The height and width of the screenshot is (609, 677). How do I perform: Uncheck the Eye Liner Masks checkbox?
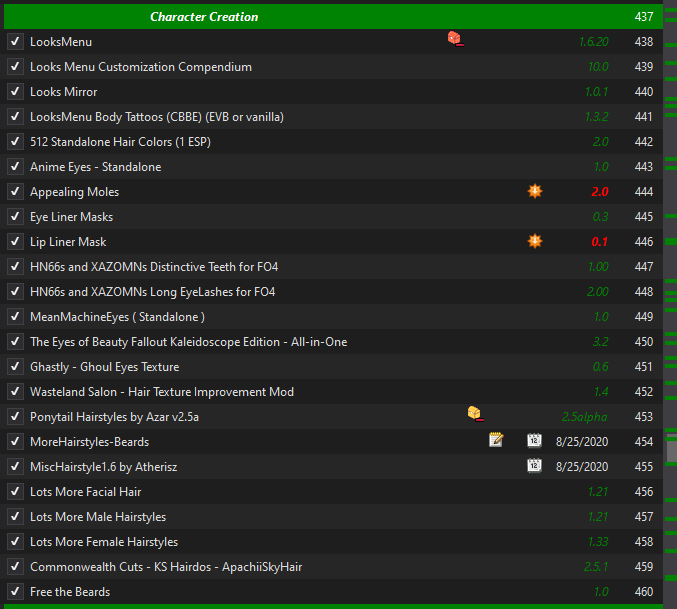pyautogui.click(x=15, y=217)
